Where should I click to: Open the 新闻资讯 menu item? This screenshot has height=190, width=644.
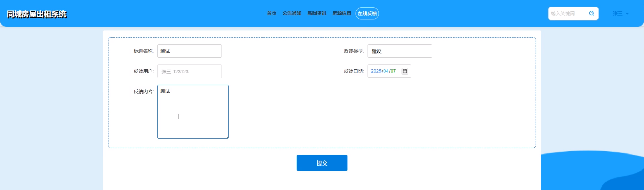pyautogui.click(x=317, y=14)
